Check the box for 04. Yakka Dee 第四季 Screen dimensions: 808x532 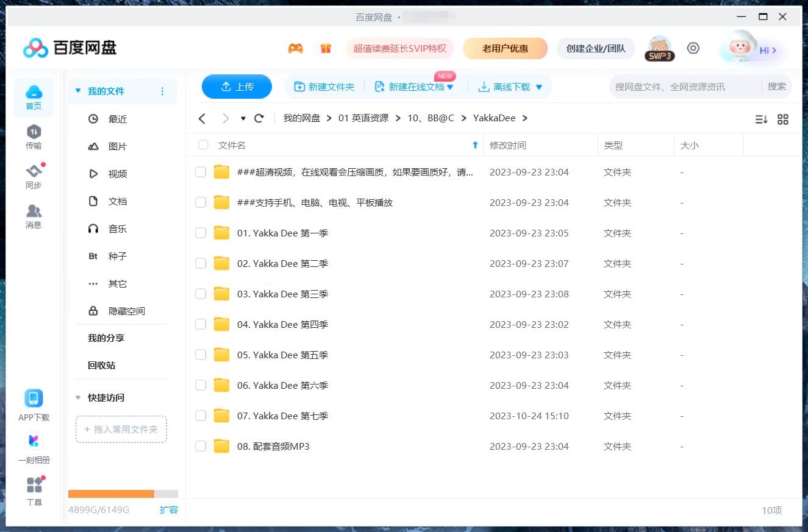[x=201, y=324]
